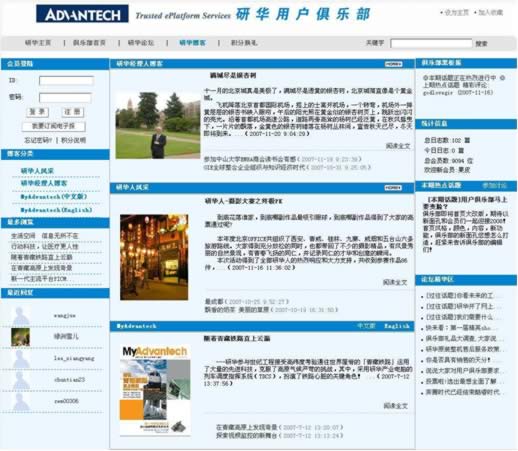
Task: Open the MyAdvantech(English) category link
Action: tap(56, 210)
